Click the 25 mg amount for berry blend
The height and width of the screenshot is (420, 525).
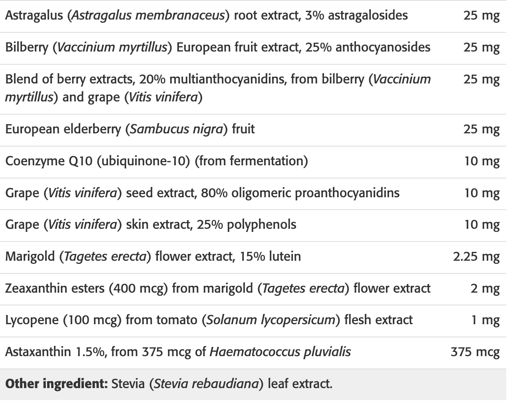point(481,79)
